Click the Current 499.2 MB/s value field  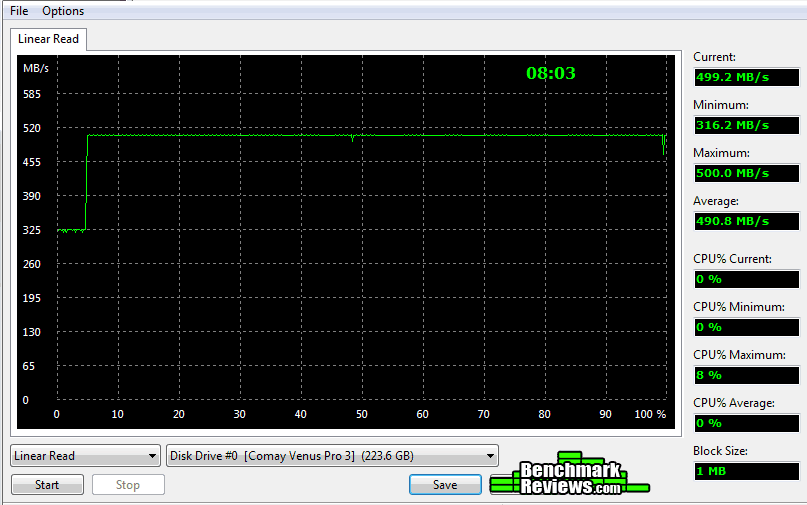click(x=746, y=77)
